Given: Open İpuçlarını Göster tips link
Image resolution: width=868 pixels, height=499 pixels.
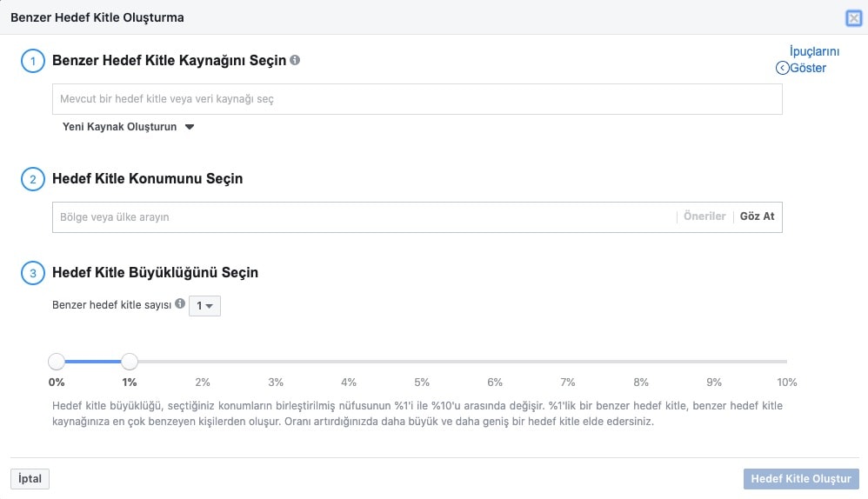Looking at the screenshot, I should [x=814, y=60].
